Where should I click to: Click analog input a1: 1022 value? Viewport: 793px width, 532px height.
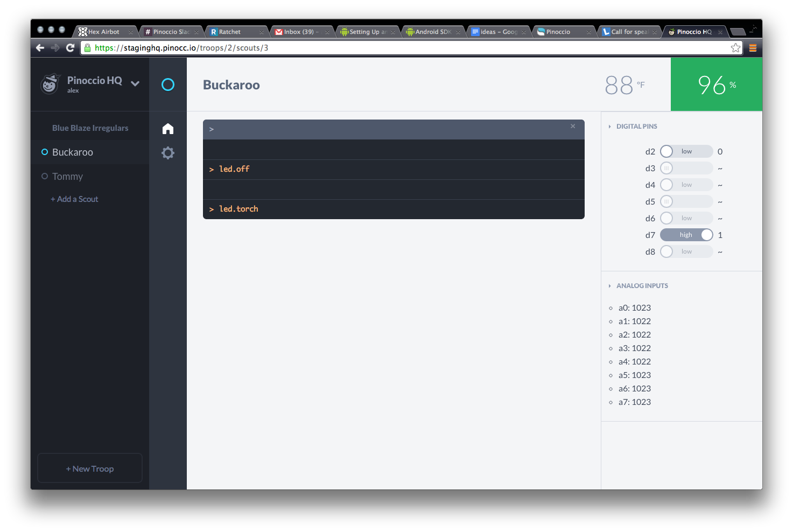(635, 321)
